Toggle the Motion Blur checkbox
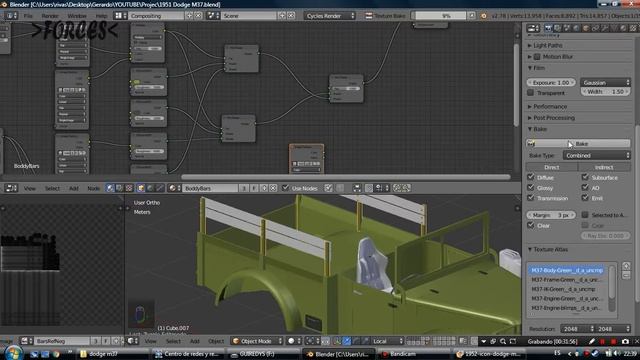This screenshot has width=640, height=360. pyautogui.click(x=537, y=57)
